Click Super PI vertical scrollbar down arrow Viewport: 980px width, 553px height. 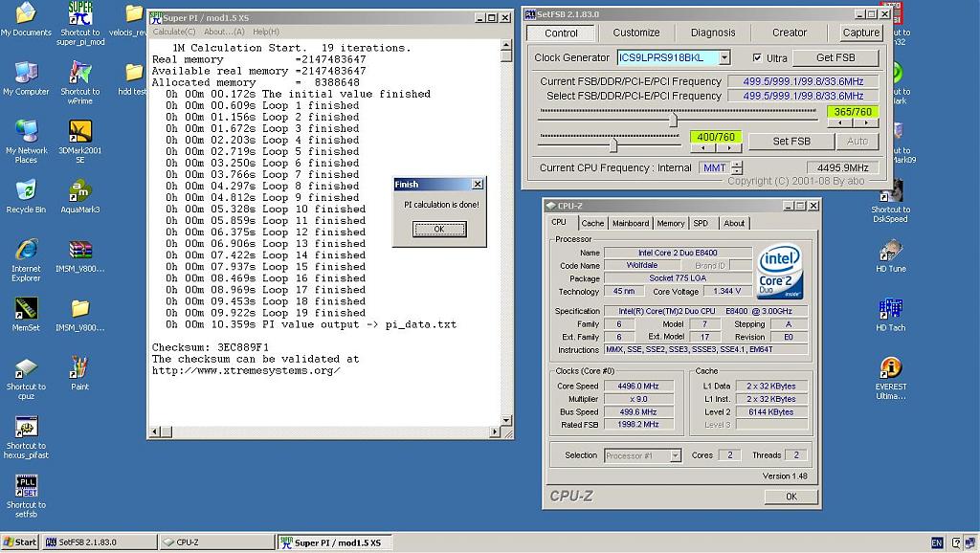tap(506, 421)
